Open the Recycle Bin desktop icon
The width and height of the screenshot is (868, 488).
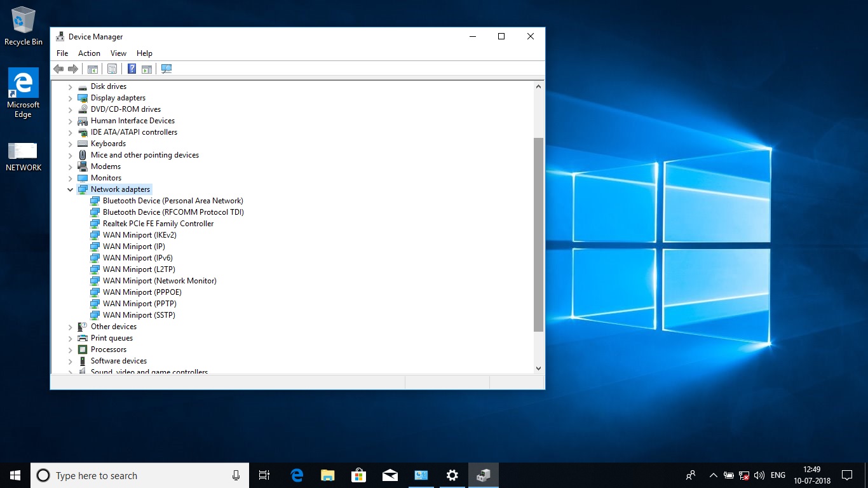(24, 27)
